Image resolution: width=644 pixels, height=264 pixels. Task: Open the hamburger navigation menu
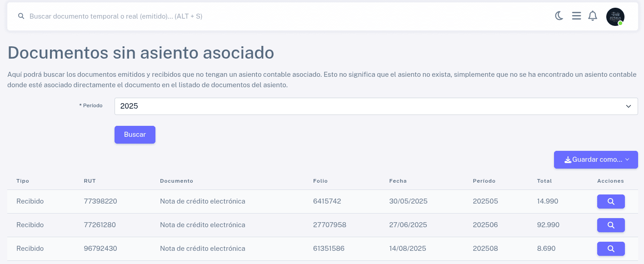pyautogui.click(x=576, y=15)
